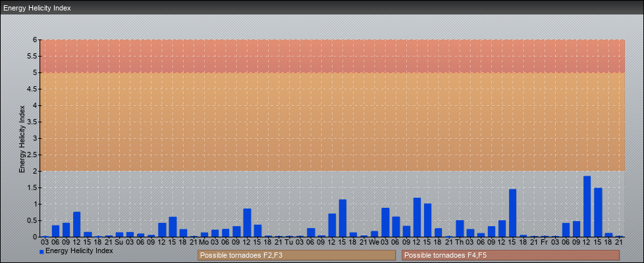Viewport: 644px width, 263px height.
Task: Click the bar for Wednesday 12
Action: pyautogui.click(x=417, y=218)
